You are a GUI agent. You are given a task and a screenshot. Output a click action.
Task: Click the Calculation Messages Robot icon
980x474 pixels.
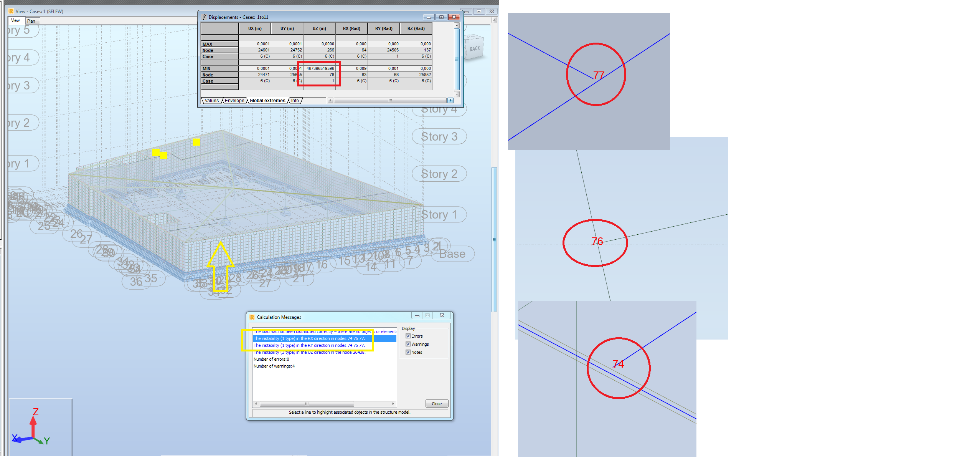(x=252, y=317)
